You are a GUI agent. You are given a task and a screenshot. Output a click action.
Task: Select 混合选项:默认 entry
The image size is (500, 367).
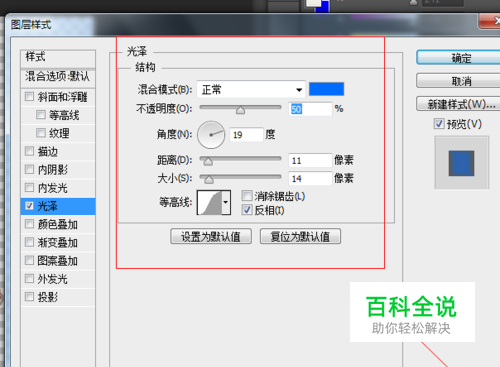pos(58,76)
